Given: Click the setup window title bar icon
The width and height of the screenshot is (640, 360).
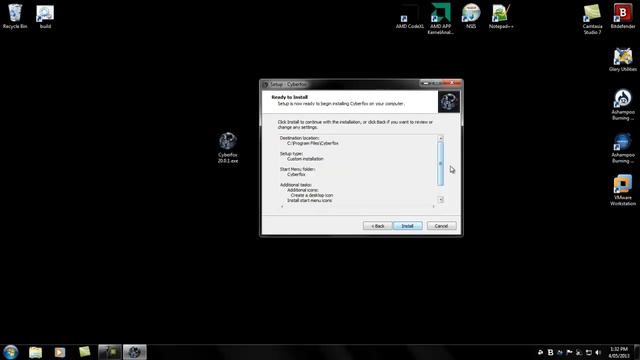Looking at the screenshot, I should tap(265, 84).
